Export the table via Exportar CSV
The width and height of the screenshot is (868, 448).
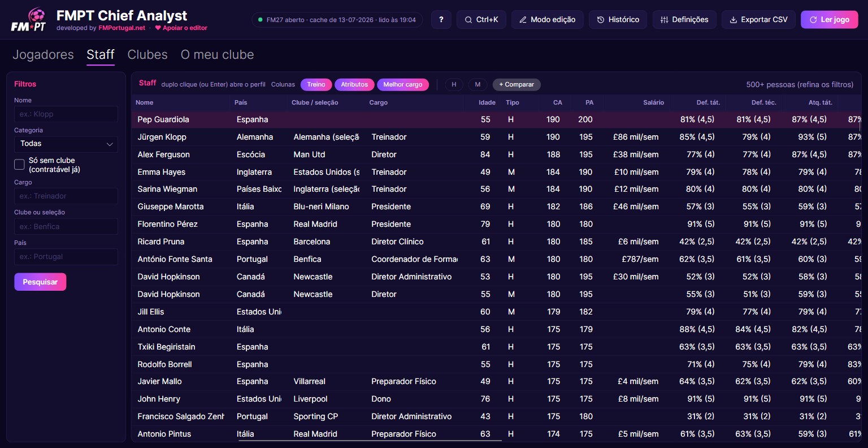click(x=758, y=19)
